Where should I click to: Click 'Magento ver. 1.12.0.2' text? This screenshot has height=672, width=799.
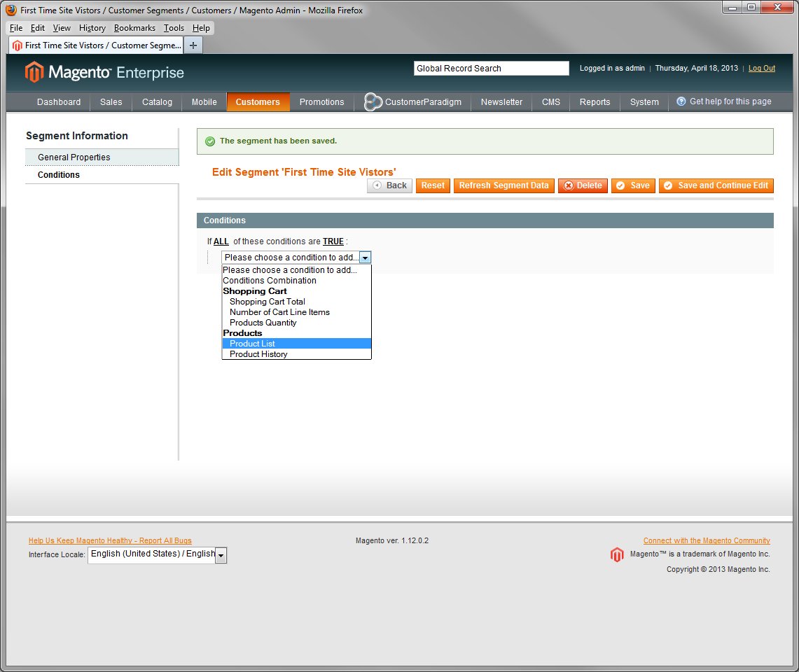pos(392,540)
